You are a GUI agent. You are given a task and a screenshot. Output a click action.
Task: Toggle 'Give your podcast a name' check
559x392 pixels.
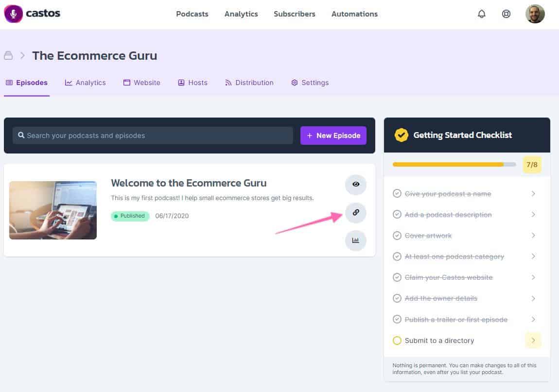pyautogui.click(x=397, y=193)
